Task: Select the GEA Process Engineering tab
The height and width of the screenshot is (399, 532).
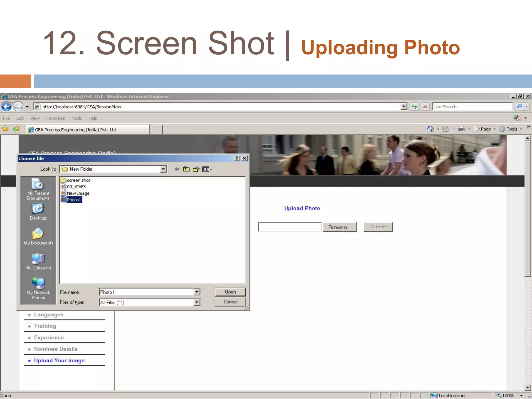Action: [88, 129]
